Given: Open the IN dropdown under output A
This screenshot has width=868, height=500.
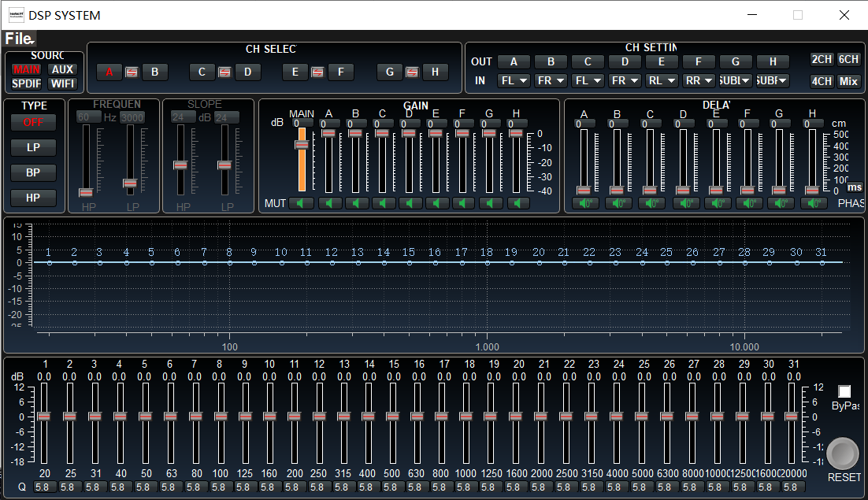Looking at the screenshot, I should click(x=514, y=81).
